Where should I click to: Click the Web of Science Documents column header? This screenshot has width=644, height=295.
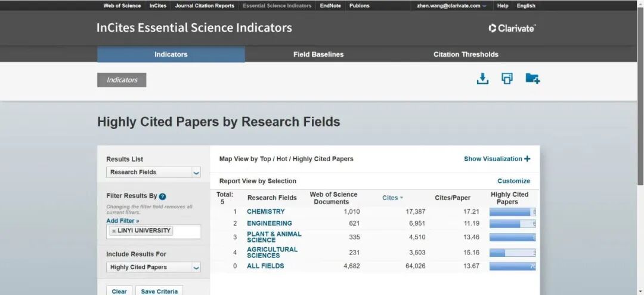[x=333, y=198]
